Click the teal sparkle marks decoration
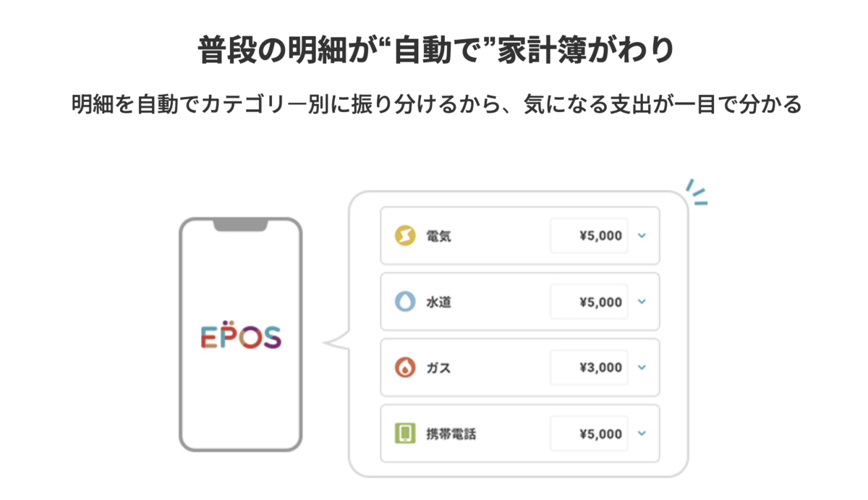The width and height of the screenshot is (868, 500). [x=696, y=192]
